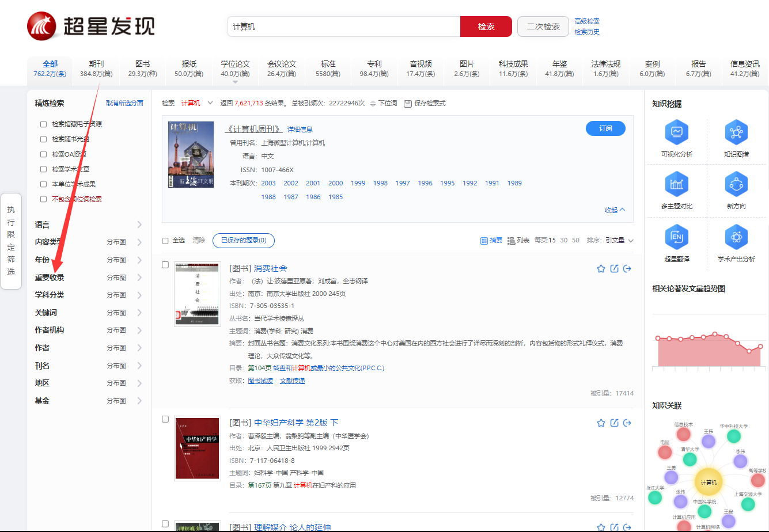Open the 新方向 icon
The height and width of the screenshot is (532, 769).
click(736, 184)
